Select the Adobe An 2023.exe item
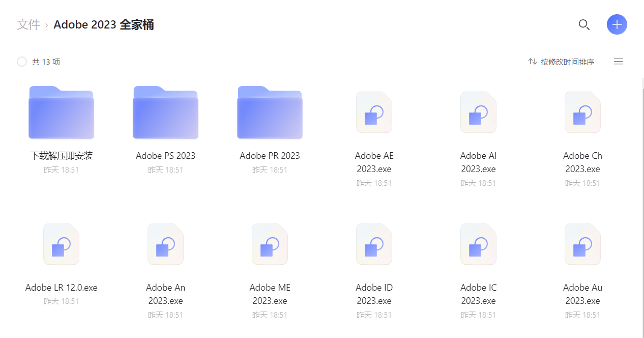The image size is (644, 338). pyautogui.click(x=165, y=244)
